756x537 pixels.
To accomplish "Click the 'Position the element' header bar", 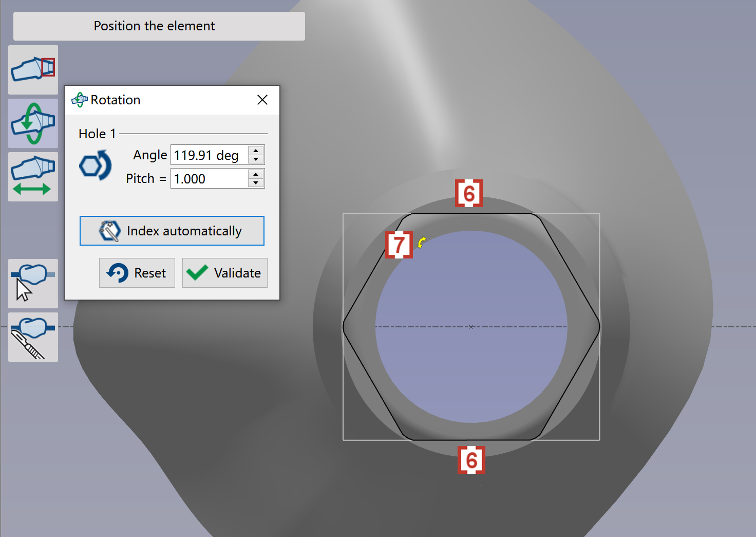I will tap(159, 26).
